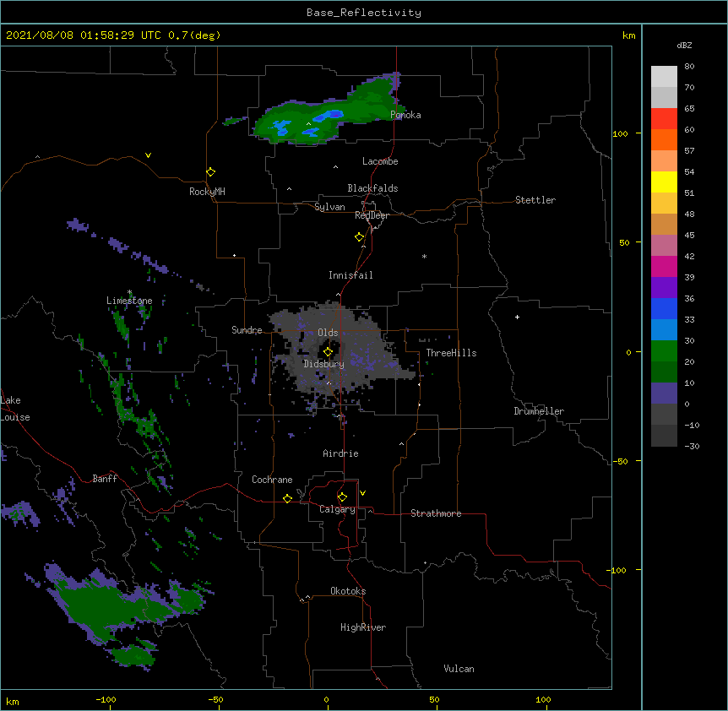Click the yellow diamond marker above Calgary label
Image resolution: width=728 pixels, height=711 pixels.
coord(342,497)
